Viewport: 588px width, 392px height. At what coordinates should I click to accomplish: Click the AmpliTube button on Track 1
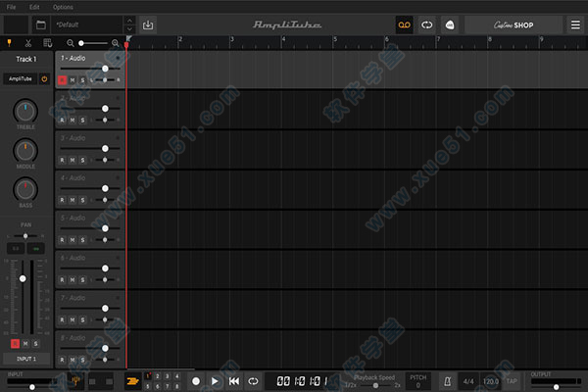pos(21,79)
